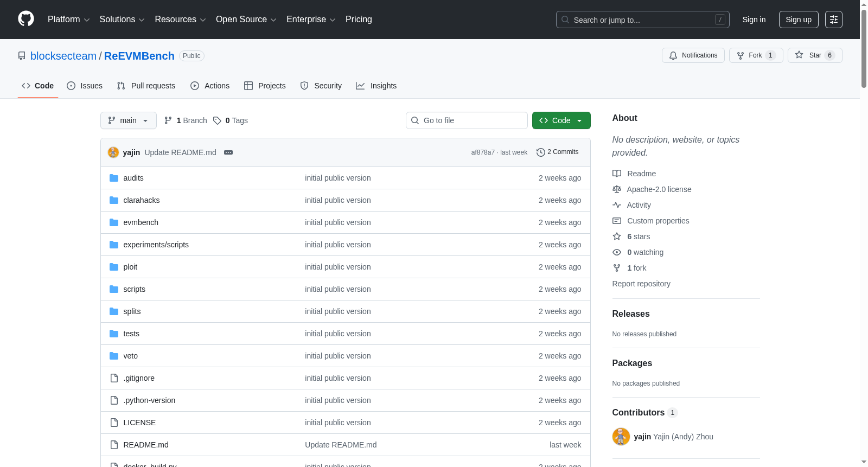
Task: Open the blocksecteam organization link
Action: 63,56
